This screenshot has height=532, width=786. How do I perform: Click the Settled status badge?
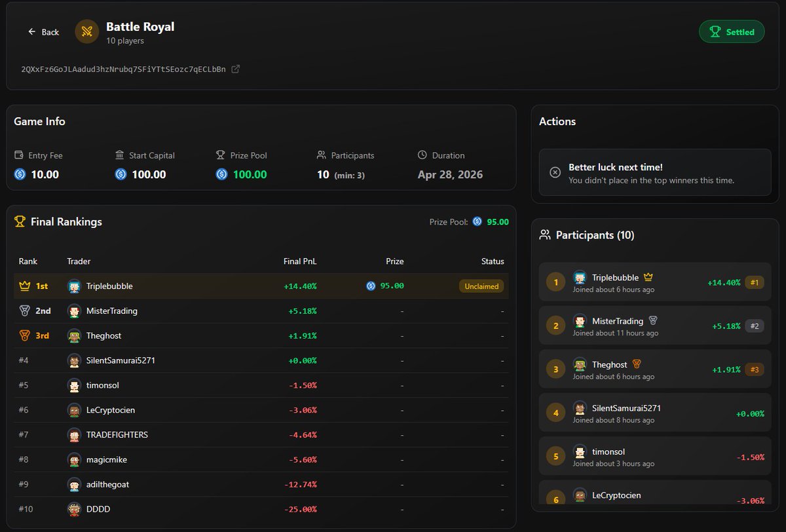732,31
